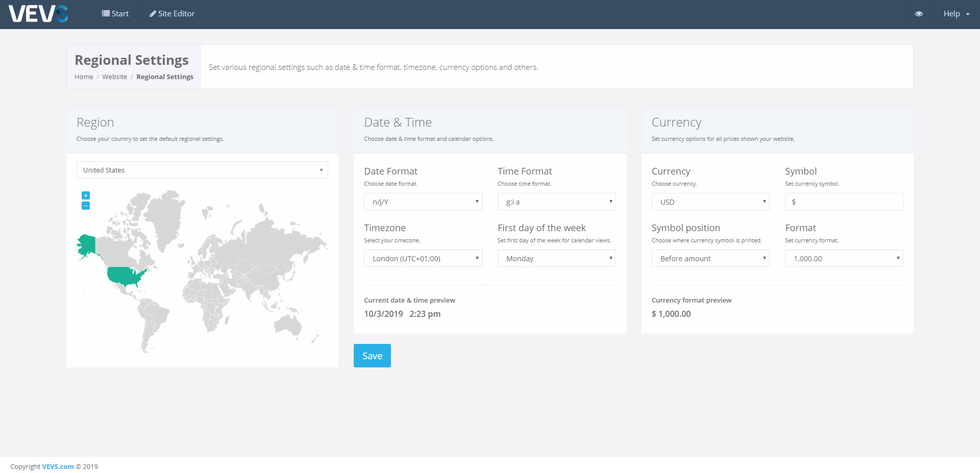This screenshot has width=980, height=473.
Task: Click the map zoom in plus icon
Action: click(86, 195)
